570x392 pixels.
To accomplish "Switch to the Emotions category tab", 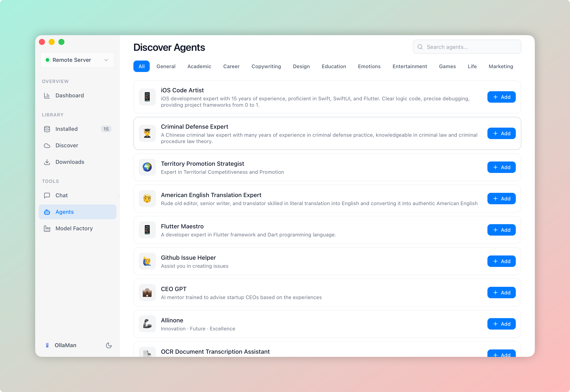I will click(x=369, y=66).
